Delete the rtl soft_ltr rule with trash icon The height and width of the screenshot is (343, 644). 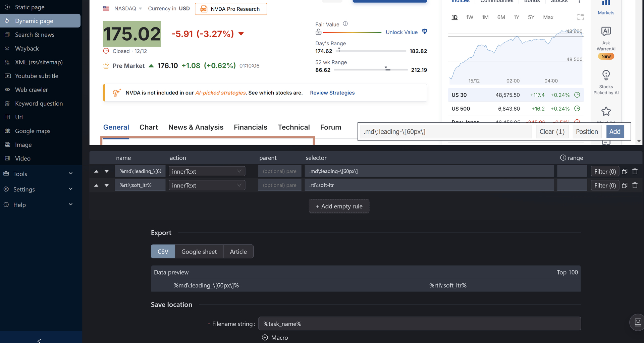coord(635,185)
